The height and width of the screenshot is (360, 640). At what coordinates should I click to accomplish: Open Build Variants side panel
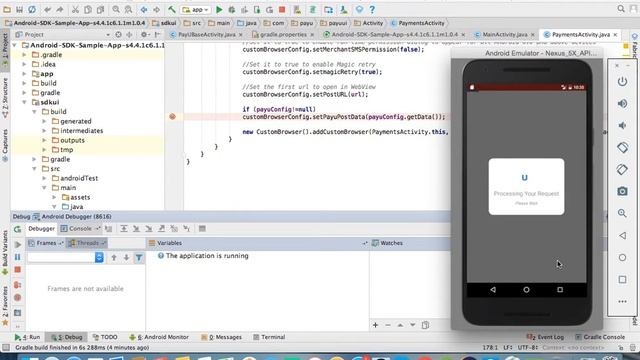pyautogui.click(x=5, y=252)
